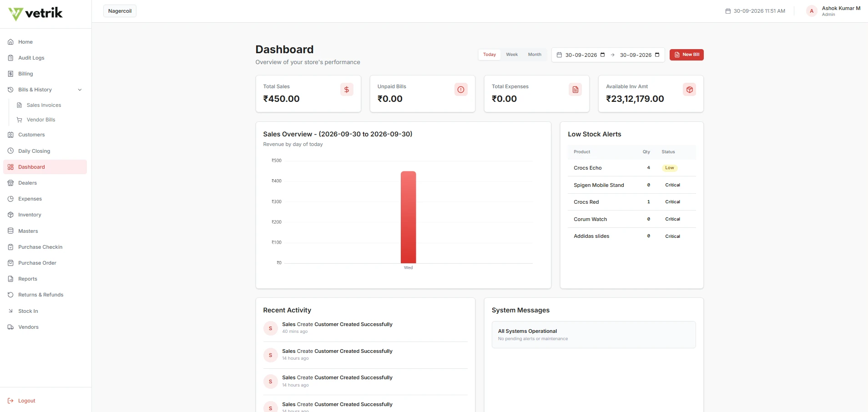This screenshot has height=412, width=868.
Task: Open Stock In sidebar item
Action: coord(45,311)
